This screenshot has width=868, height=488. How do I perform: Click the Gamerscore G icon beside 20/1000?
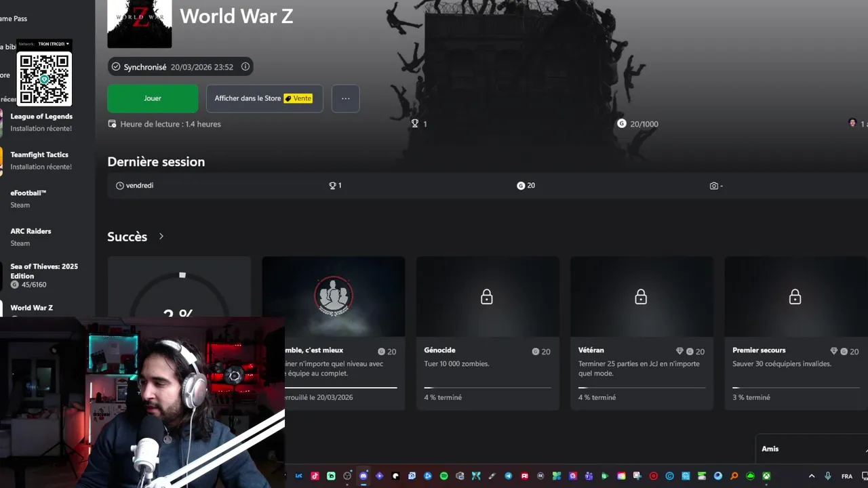click(x=622, y=123)
